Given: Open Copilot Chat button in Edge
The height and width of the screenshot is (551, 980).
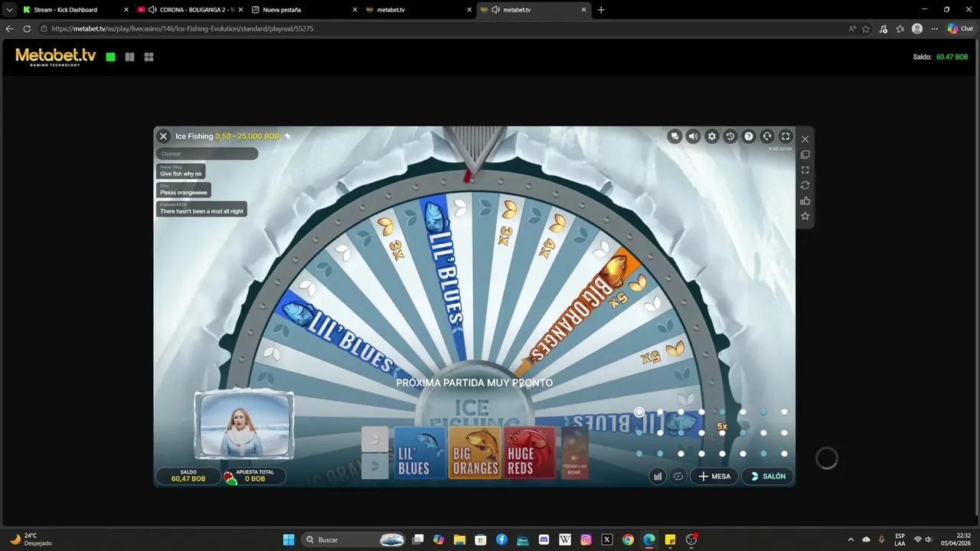Looking at the screenshot, I should pos(960,28).
